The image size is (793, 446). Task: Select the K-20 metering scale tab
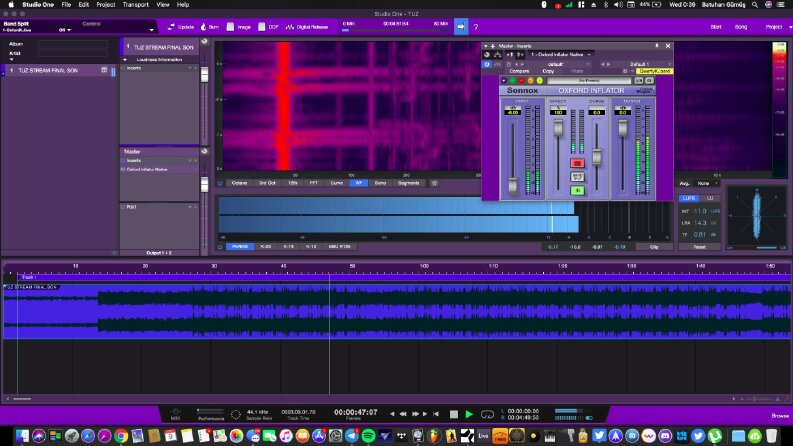pyautogui.click(x=266, y=247)
